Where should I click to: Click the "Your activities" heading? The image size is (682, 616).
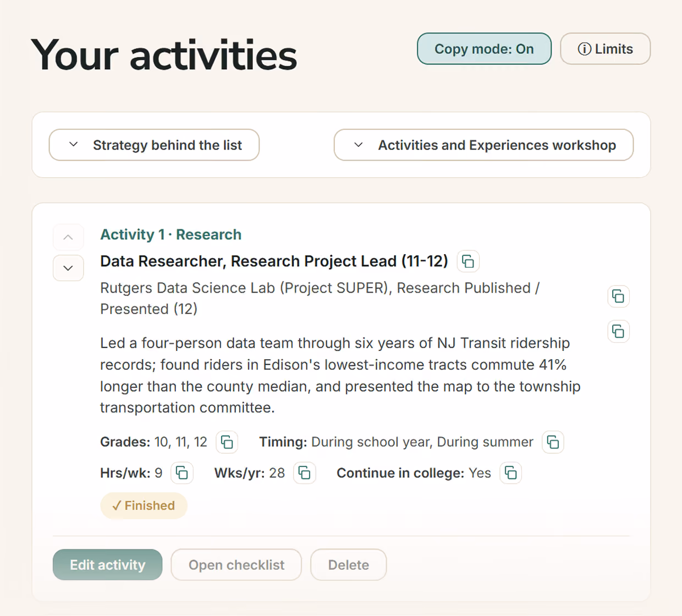pyautogui.click(x=164, y=56)
